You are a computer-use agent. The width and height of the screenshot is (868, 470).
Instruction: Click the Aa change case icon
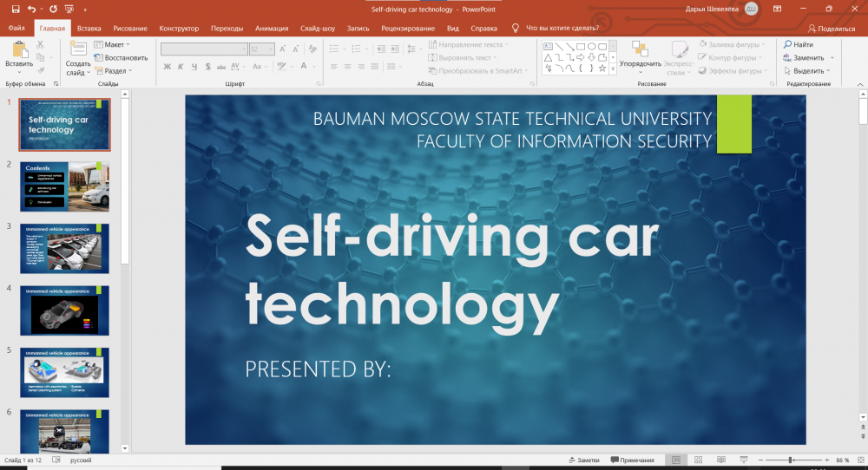tap(257, 67)
